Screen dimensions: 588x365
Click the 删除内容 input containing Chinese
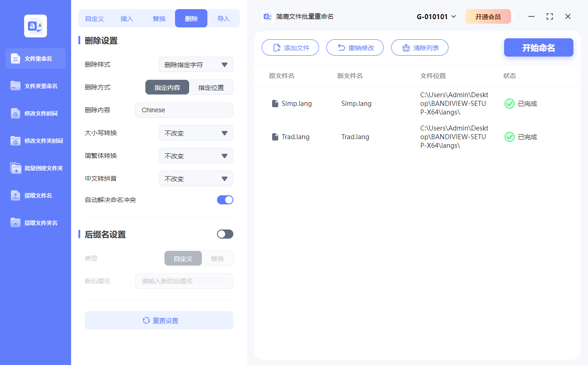[184, 110]
